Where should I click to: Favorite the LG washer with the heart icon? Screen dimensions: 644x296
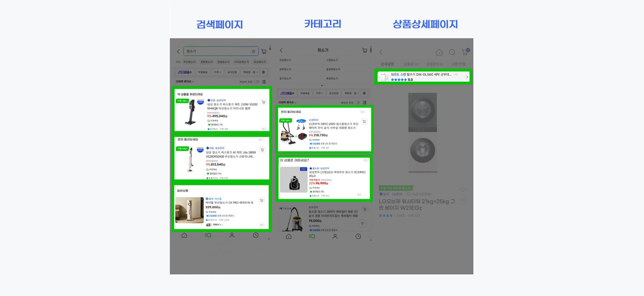click(x=463, y=190)
